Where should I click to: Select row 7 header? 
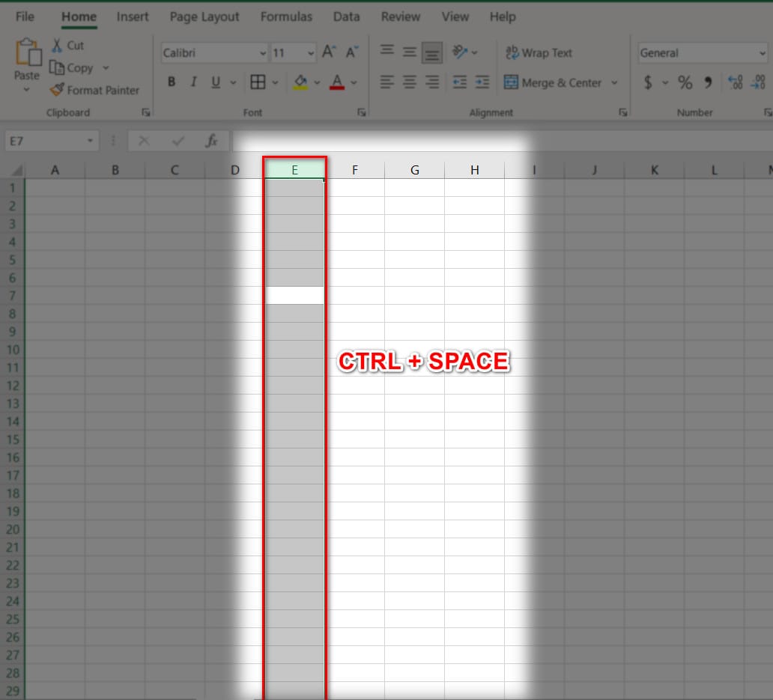[12, 296]
